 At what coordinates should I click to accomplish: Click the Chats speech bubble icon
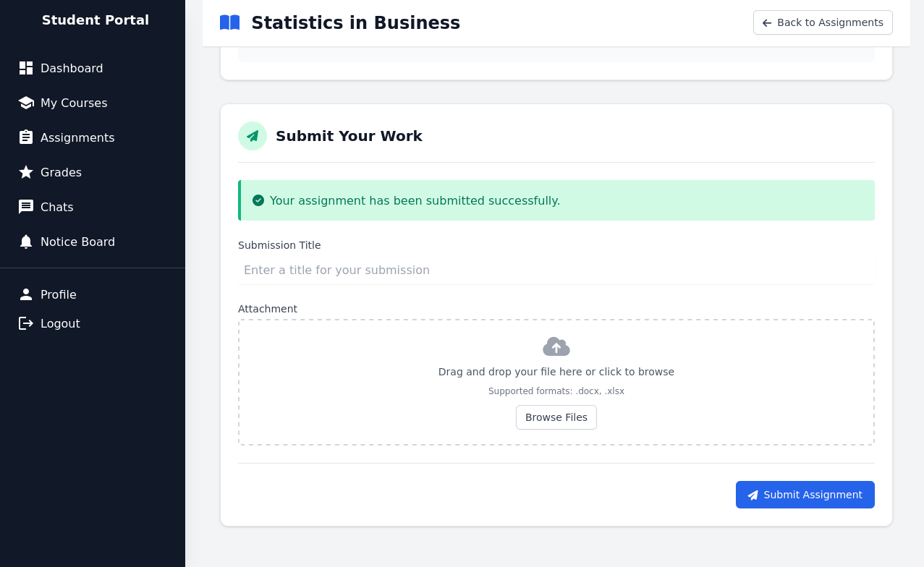click(x=26, y=207)
